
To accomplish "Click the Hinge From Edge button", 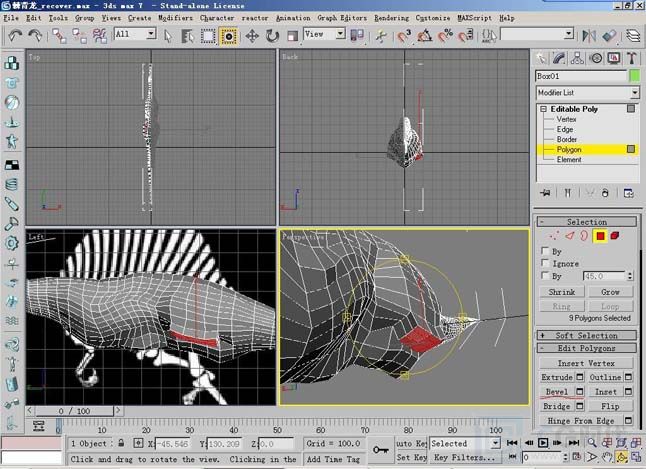I will coord(581,421).
